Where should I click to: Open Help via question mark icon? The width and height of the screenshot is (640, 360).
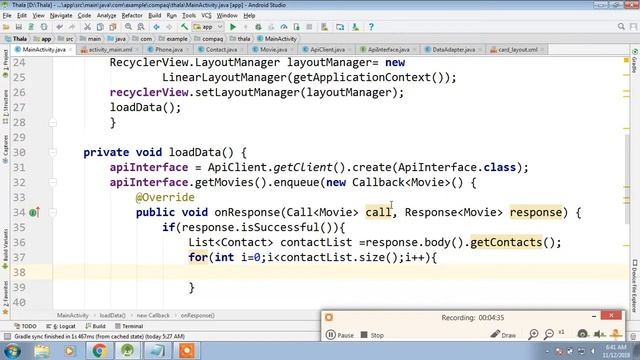coord(371,27)
